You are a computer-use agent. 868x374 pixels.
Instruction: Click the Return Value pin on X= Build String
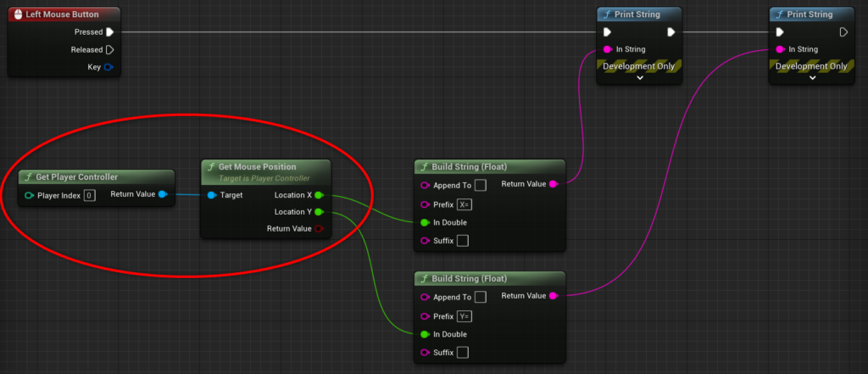point(553,184)
